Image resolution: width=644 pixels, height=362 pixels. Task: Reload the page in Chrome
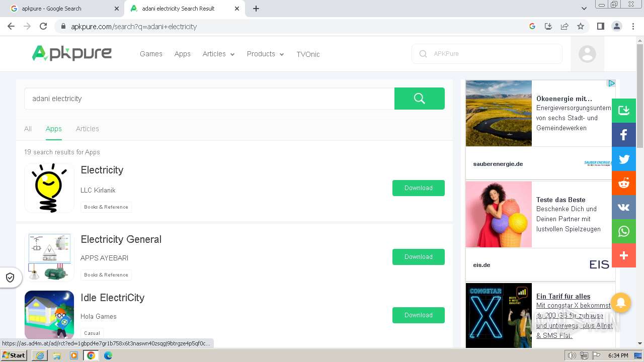click(x=43, y=26)
